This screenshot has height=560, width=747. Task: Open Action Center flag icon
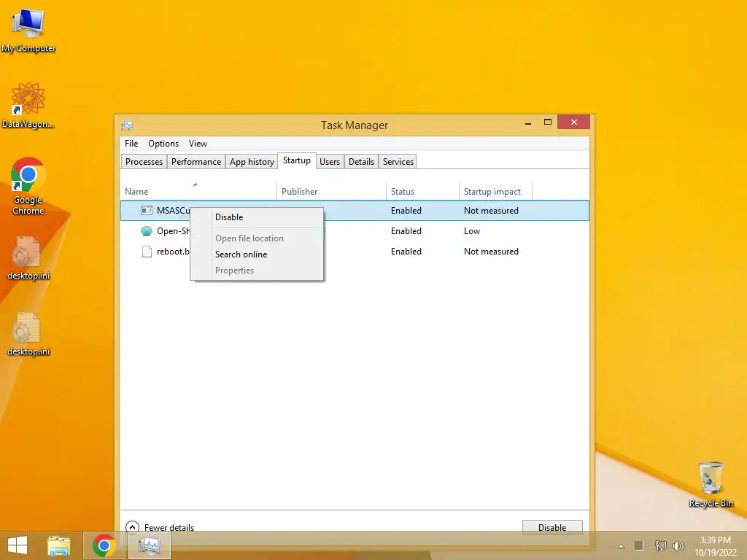click(x=639, y=545)
